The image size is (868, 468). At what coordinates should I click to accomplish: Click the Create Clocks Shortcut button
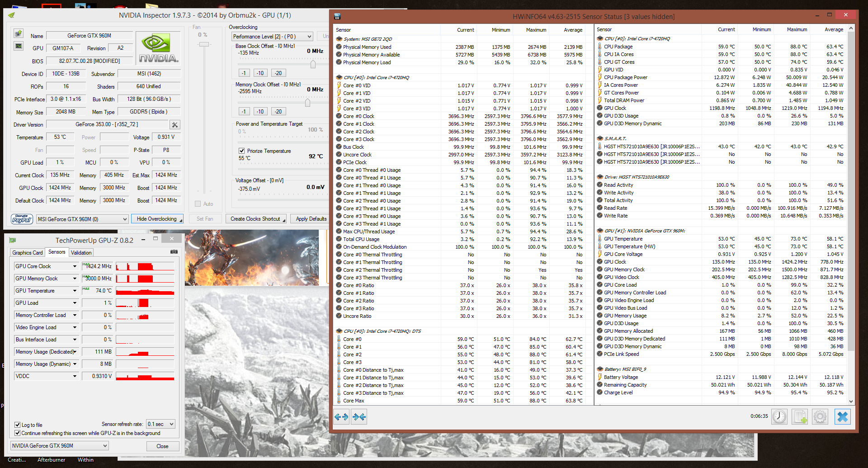point(256,219)
